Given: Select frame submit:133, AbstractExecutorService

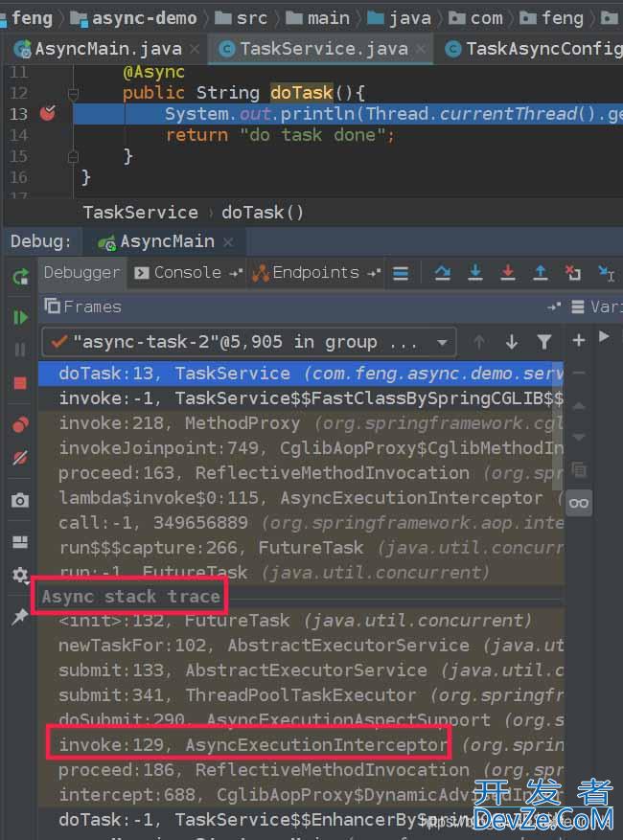Looking at the screenshot, I should 301,670.
